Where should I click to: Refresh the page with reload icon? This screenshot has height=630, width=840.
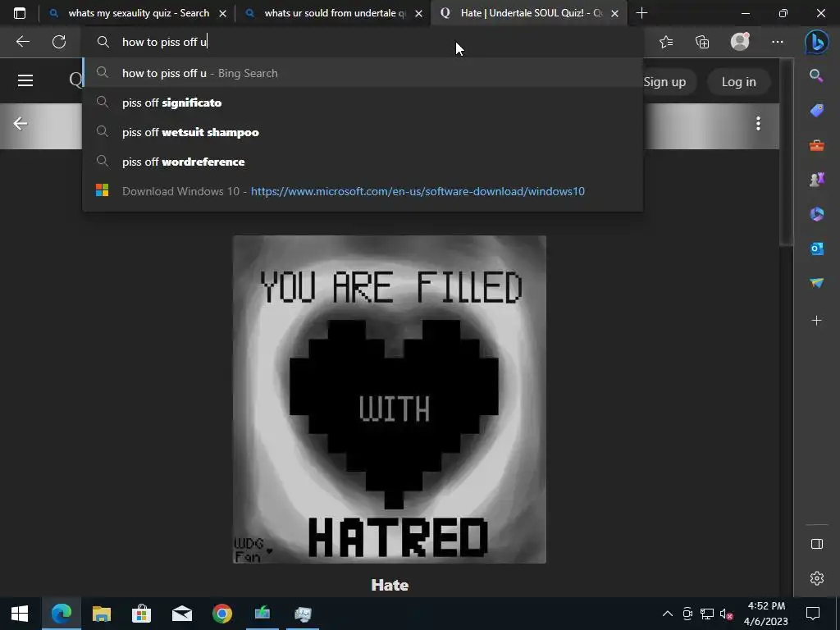click(59, 42)
